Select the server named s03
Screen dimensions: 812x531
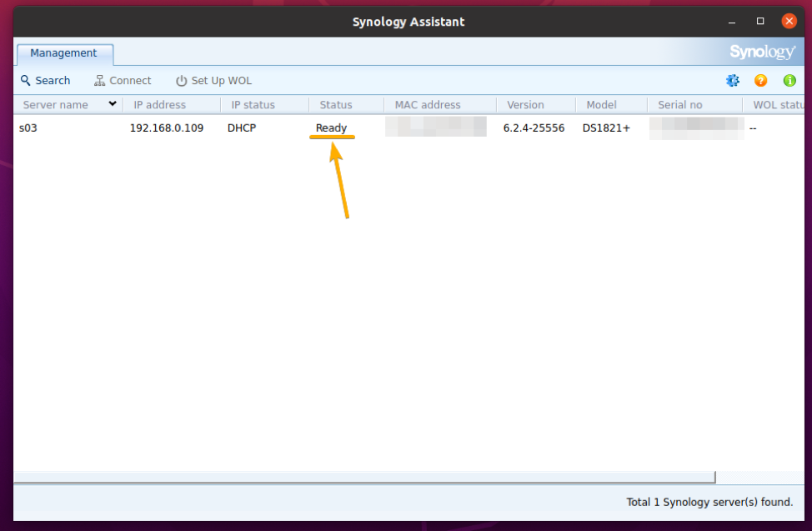[x=28, y=128]
